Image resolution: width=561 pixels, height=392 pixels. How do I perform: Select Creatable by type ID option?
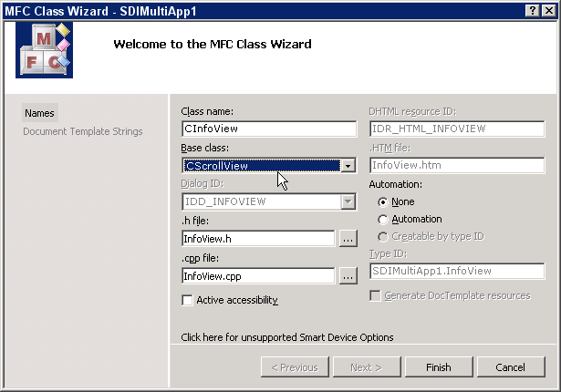click(383, 236)
